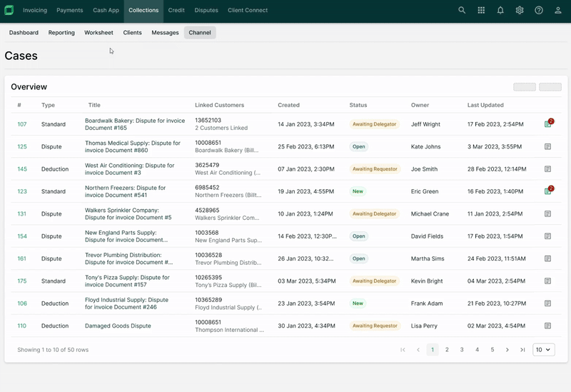Open case number 175 link
The height and width of the screenshot is (392, 571).
tap(22, 281)
